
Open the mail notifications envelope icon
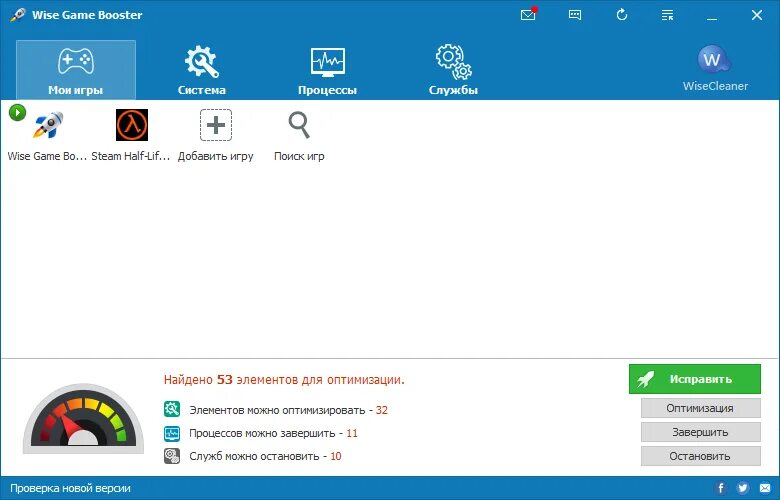coord(528,15)
